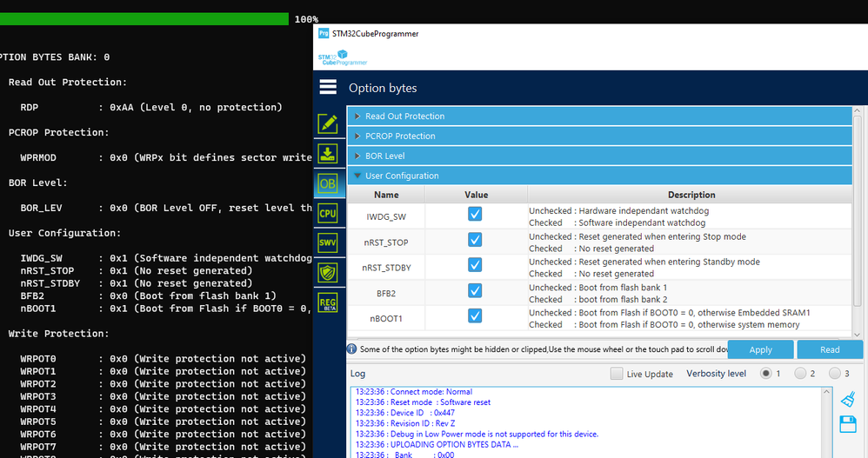
Task: Select verbosity level 1 radio button
Action: tap(766, 374)
